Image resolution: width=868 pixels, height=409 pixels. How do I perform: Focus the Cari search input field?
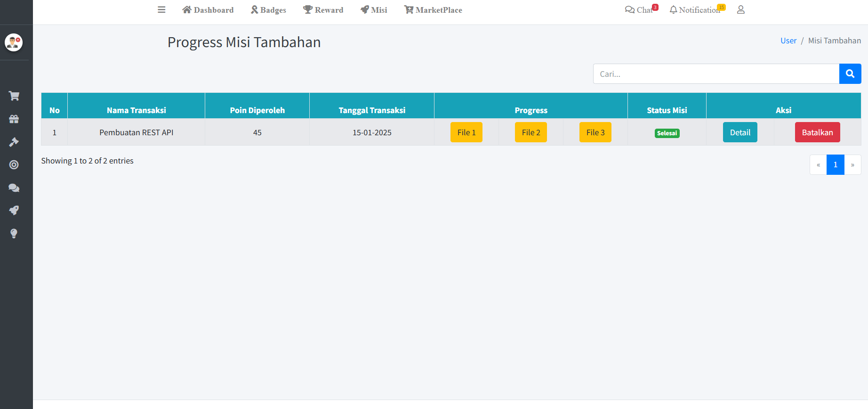[716, 74]
